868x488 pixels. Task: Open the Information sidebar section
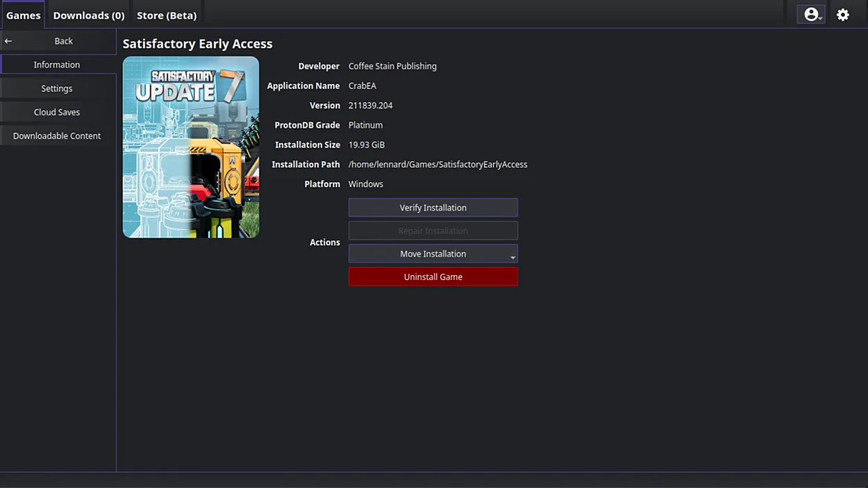[x=56, y=64]
